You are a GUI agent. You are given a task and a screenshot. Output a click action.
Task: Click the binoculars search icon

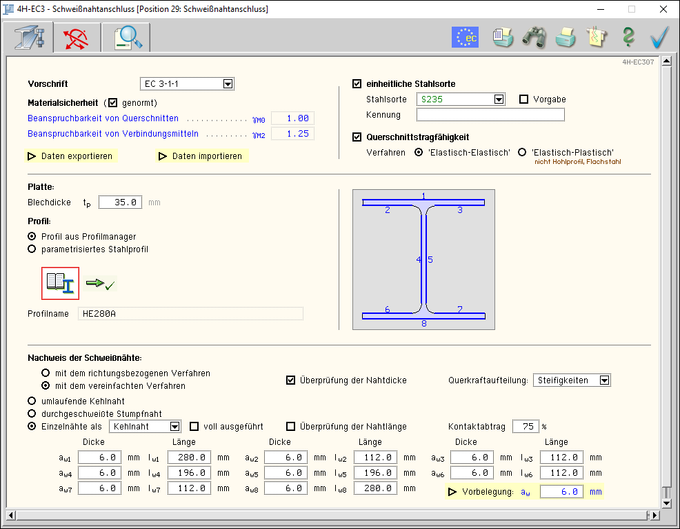(535, 38)
